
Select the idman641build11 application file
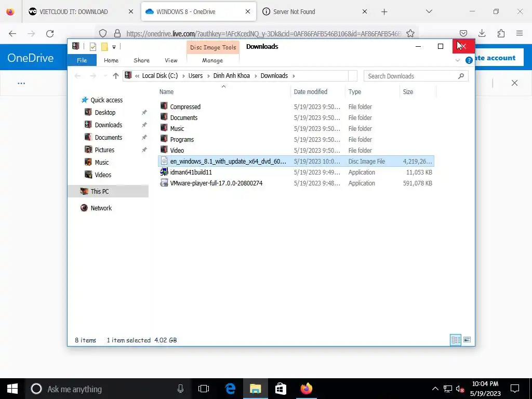[296, 172]
